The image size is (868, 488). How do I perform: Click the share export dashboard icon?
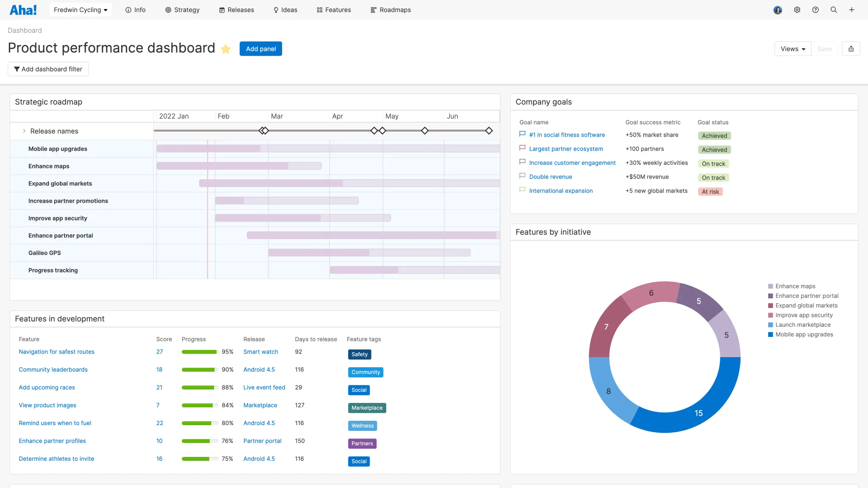851,49
